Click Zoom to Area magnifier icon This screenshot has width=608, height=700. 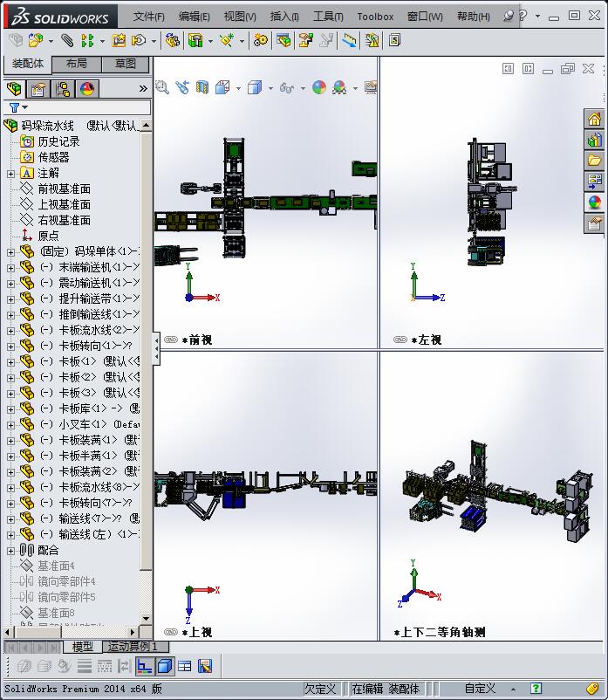162,87
